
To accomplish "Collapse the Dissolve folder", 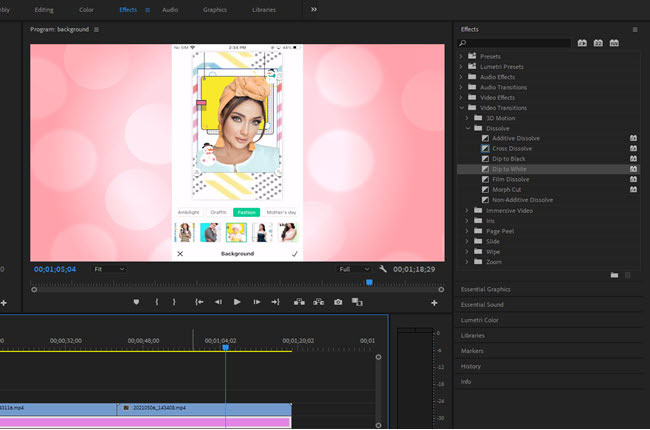I will [x=468, y=129].
